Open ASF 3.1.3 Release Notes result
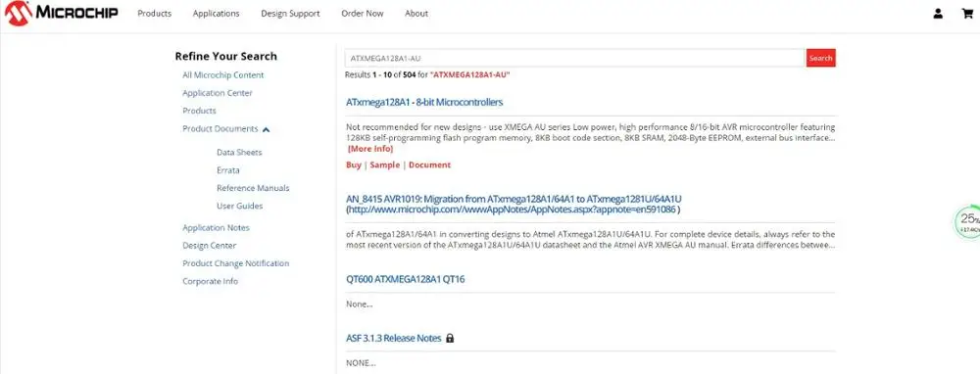Screen dimensions: 980x374 [x=394, y=339]
